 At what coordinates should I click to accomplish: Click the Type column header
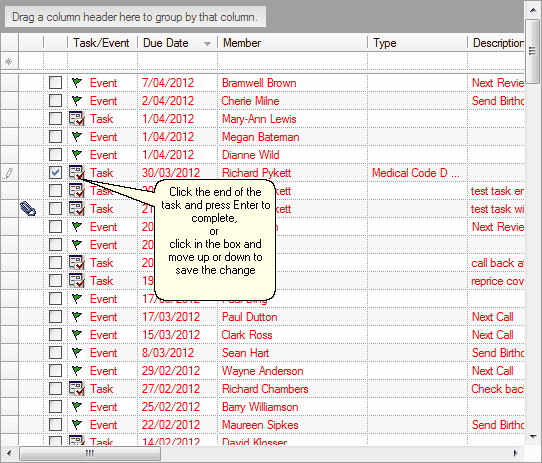418,43
